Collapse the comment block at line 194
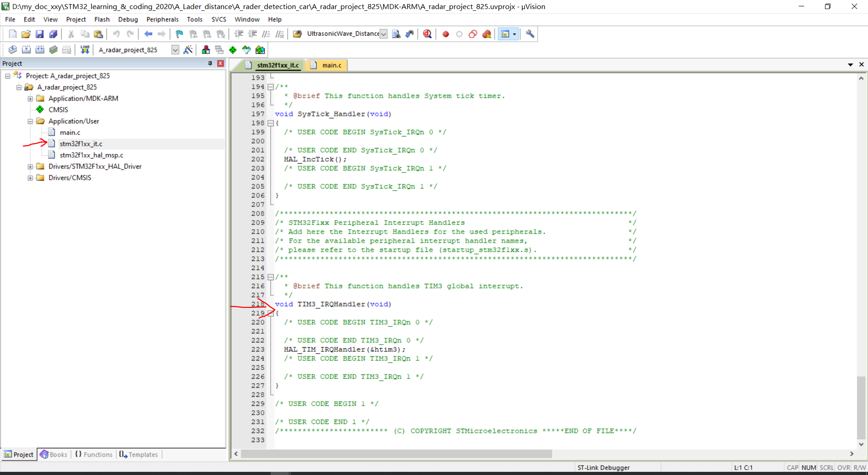The image size is (868, 475). (x=271, y=87)
